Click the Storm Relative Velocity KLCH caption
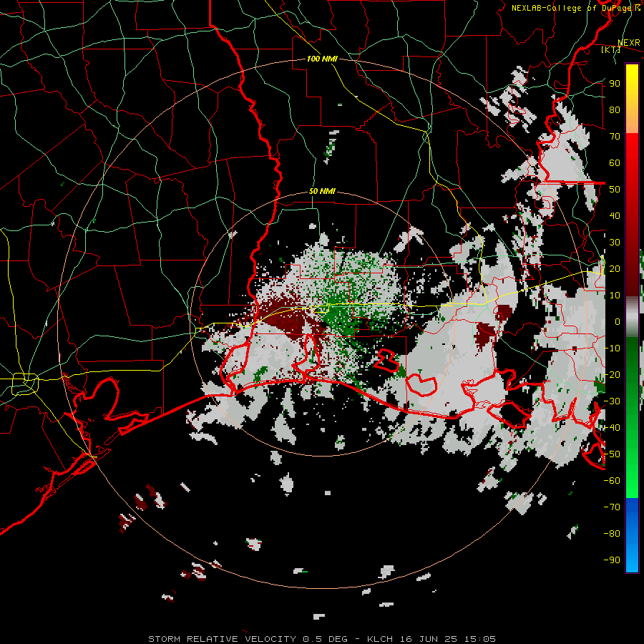644x644 pixels. pyautogui.click(x=322, y=639)
